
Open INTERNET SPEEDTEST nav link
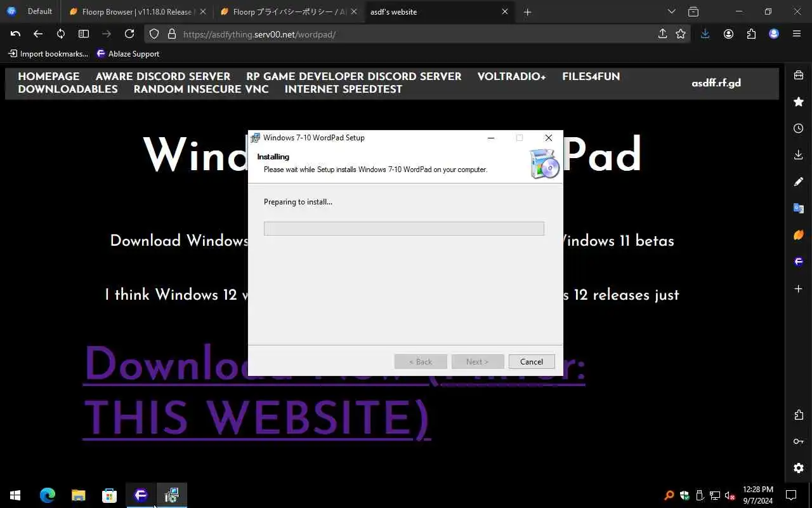coord(343,89)
